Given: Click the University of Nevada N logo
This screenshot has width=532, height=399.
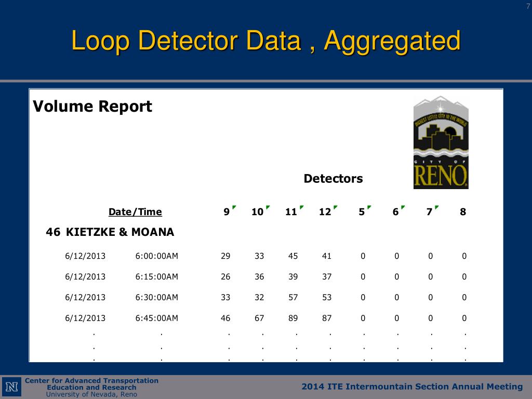Looking at the screenshot, I should pos(12,387).
